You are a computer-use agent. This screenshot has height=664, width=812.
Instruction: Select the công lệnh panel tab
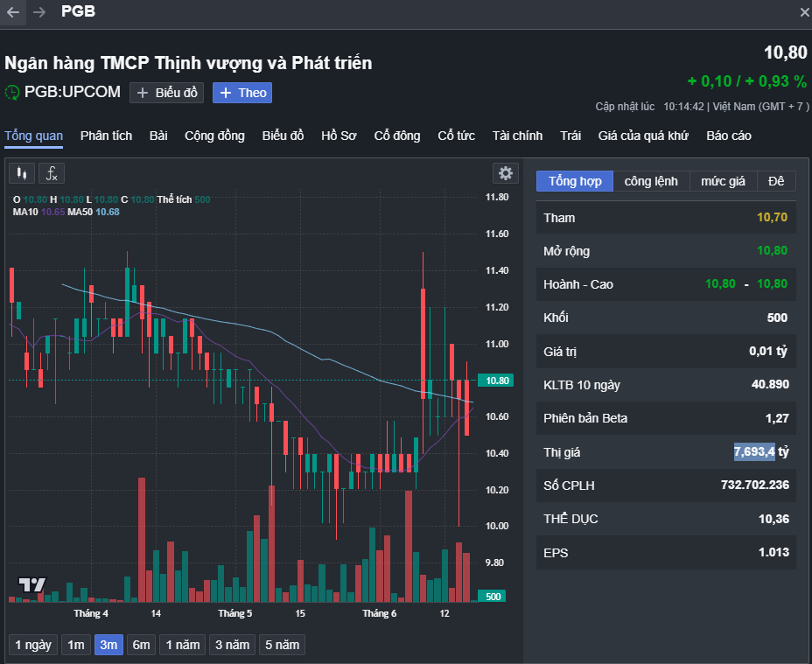tap(651, 181)
